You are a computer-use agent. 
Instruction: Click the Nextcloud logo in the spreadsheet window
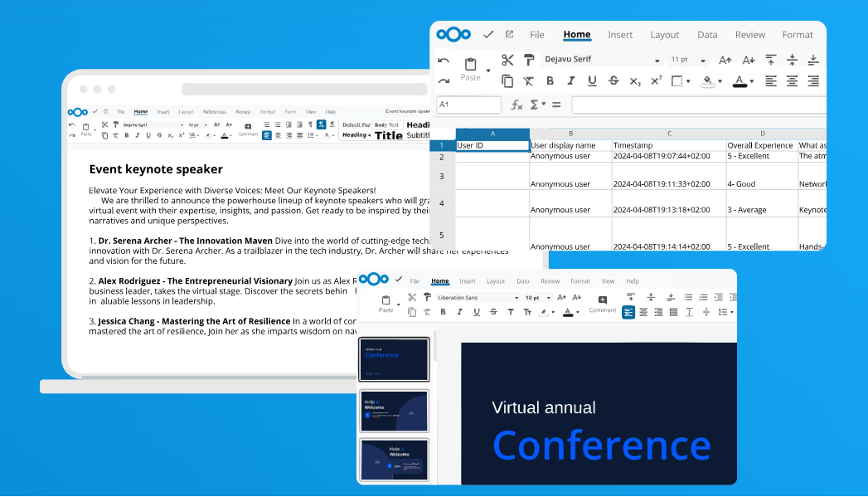[453, 34]
